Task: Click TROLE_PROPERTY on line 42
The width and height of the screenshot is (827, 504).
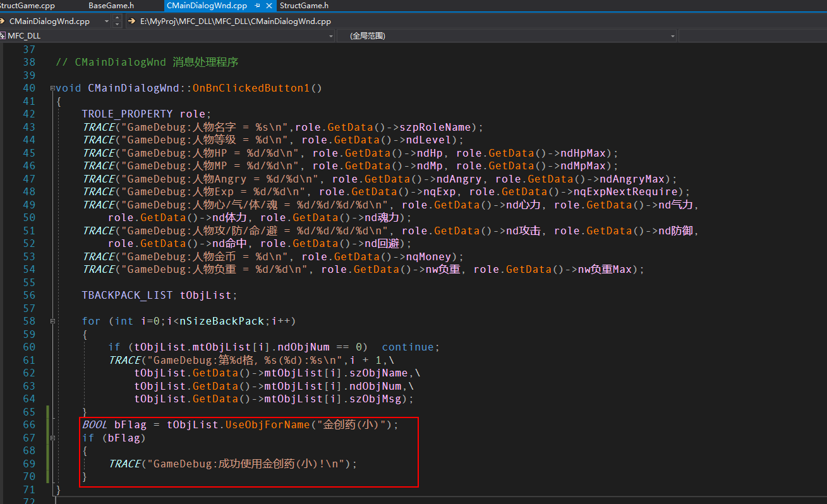Action: tap(127, 114)
